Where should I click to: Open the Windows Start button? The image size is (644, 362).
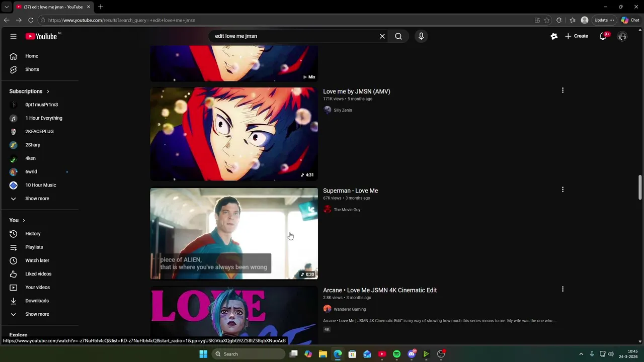click(203, 354)
